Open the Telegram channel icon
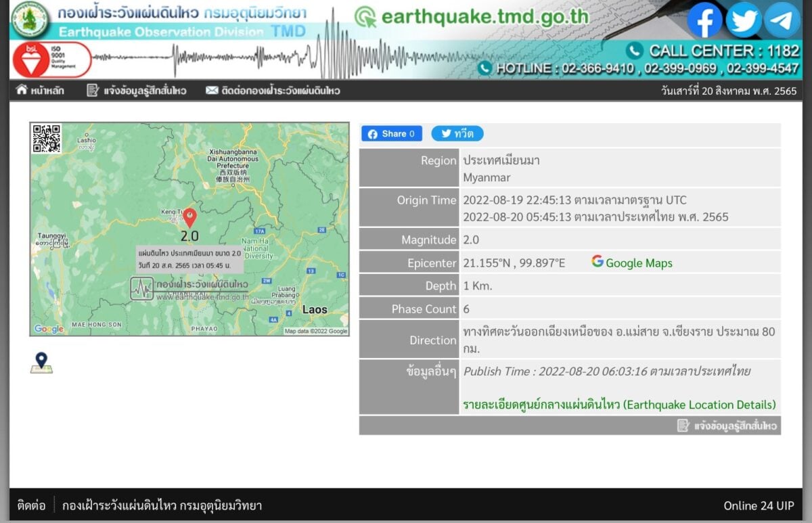812x523 pixels. tap(782, 20)
